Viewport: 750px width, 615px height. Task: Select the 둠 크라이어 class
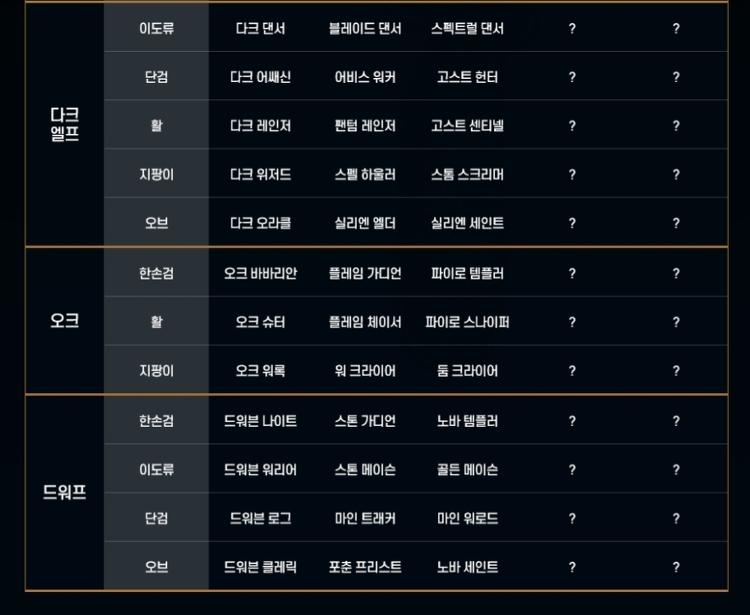click(467, 371)
